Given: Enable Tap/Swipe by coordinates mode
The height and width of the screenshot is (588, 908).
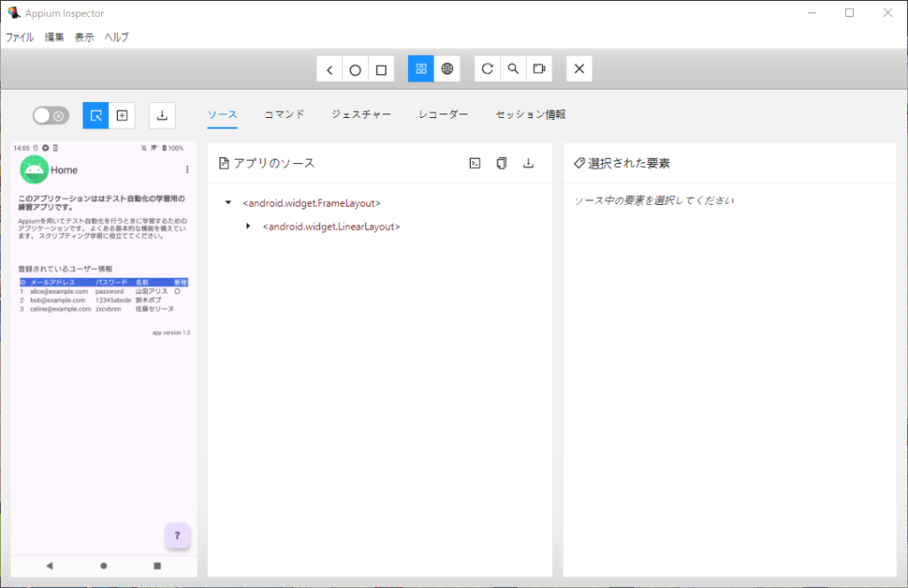Looking at the screenshot, I should [122, 115].
